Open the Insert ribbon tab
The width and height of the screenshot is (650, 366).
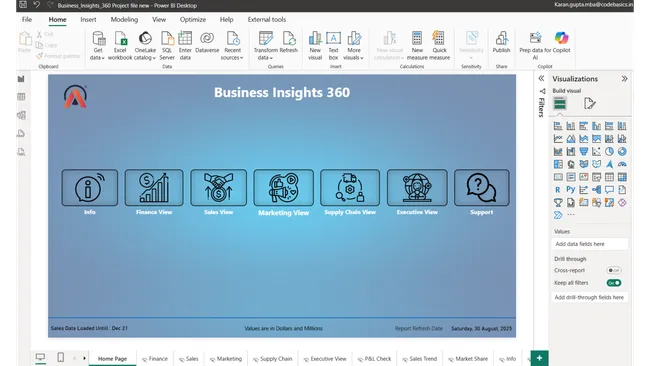(x=88, y=19)
